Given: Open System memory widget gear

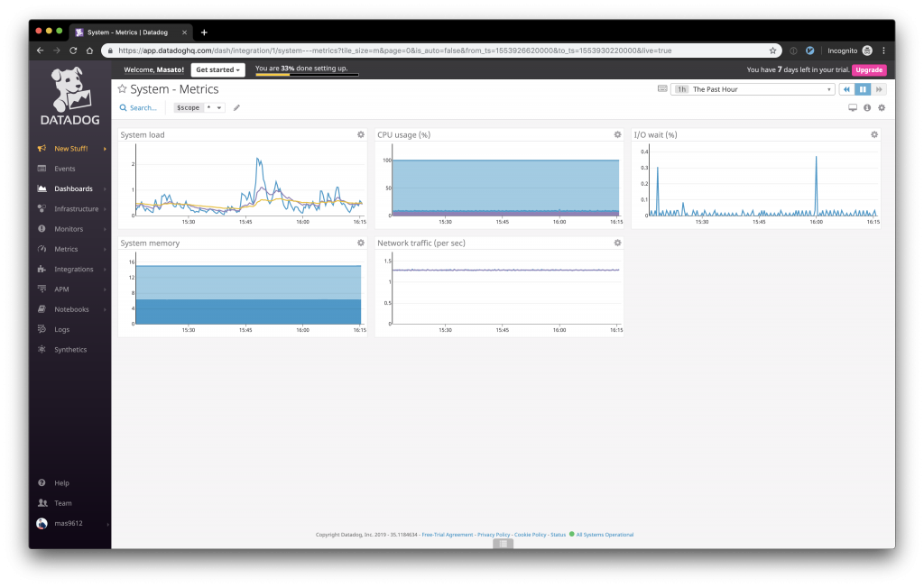Looking at the screenshot, I should 361,243.
